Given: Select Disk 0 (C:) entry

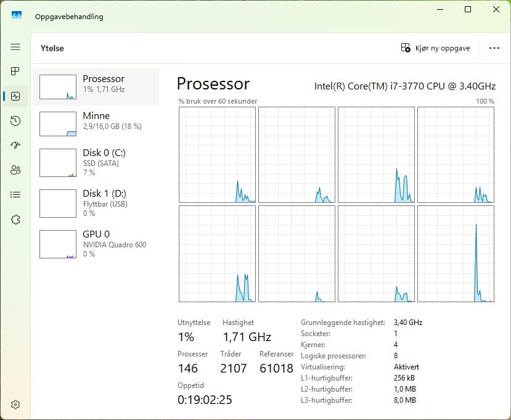Looking at the screenshot, I should [x=96, y=162].
